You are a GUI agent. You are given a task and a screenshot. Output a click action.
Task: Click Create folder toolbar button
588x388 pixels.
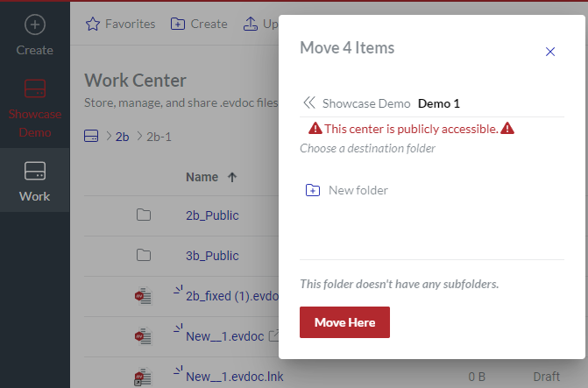[199, 24]
